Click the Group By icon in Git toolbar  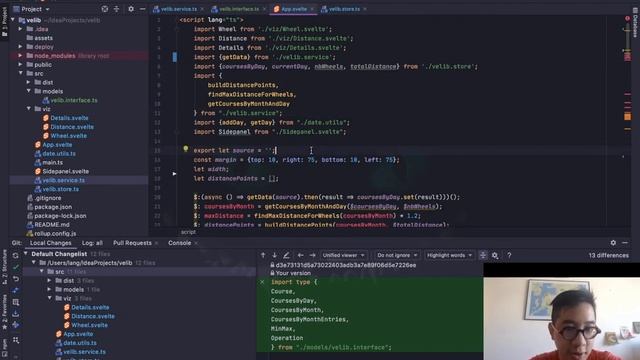point(16,340)
